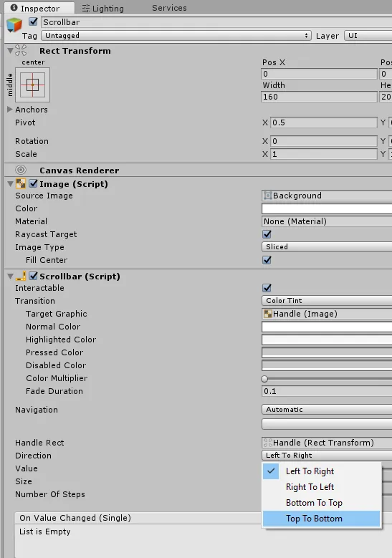Viewport: 392px width, 558px height.
Task: Uncheck Fill Center
Action: point(267,260)
